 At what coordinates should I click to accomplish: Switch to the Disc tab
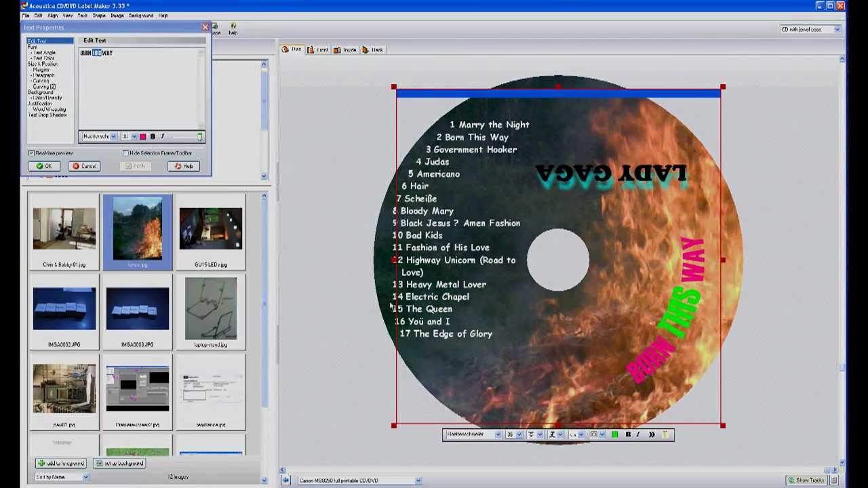292,49
